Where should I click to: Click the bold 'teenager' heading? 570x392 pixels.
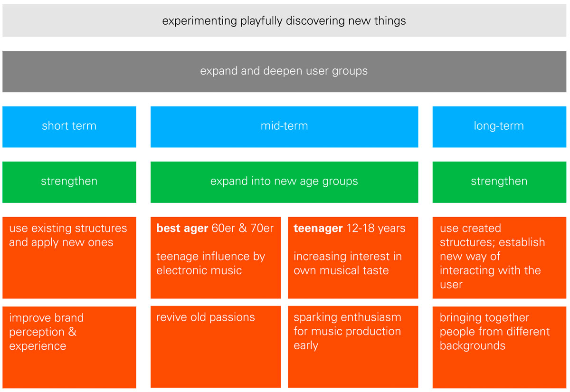[x=318, y=229]
